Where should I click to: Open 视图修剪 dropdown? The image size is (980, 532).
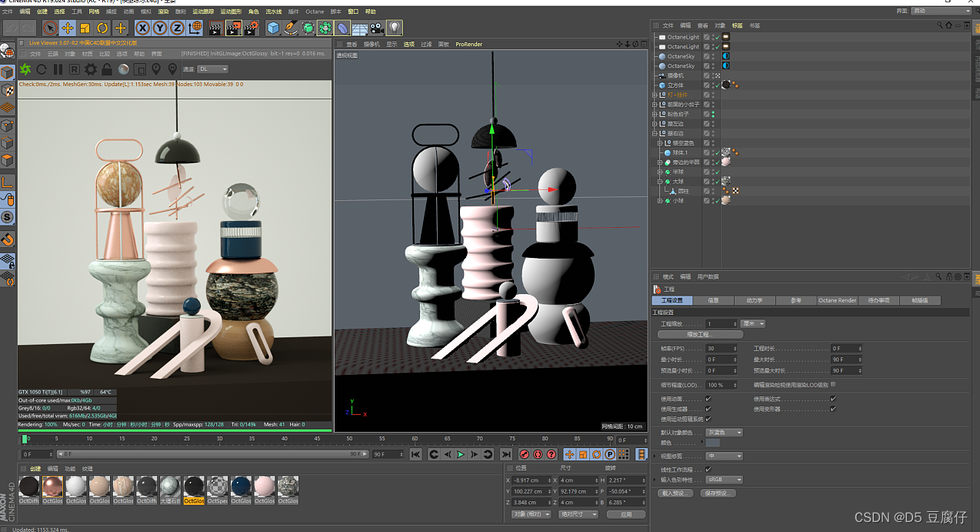pyautogui.click(x=724, y=456)
